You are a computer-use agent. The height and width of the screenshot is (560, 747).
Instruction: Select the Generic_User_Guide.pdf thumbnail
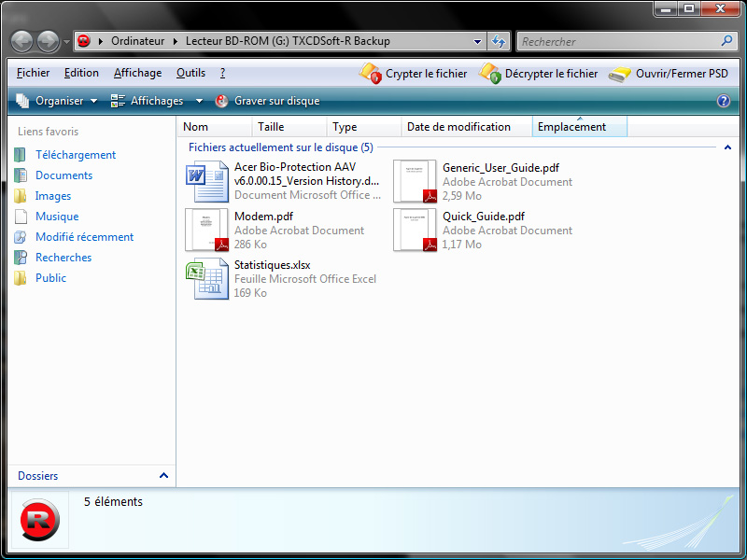(x=415, y=181)
